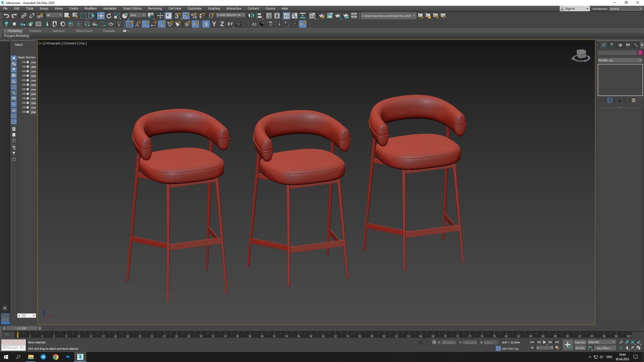Open Key Filters dialog
Image resolution: width=644 pixels, height=362 pixels.
pyautogui.click(x=605, y=348)
